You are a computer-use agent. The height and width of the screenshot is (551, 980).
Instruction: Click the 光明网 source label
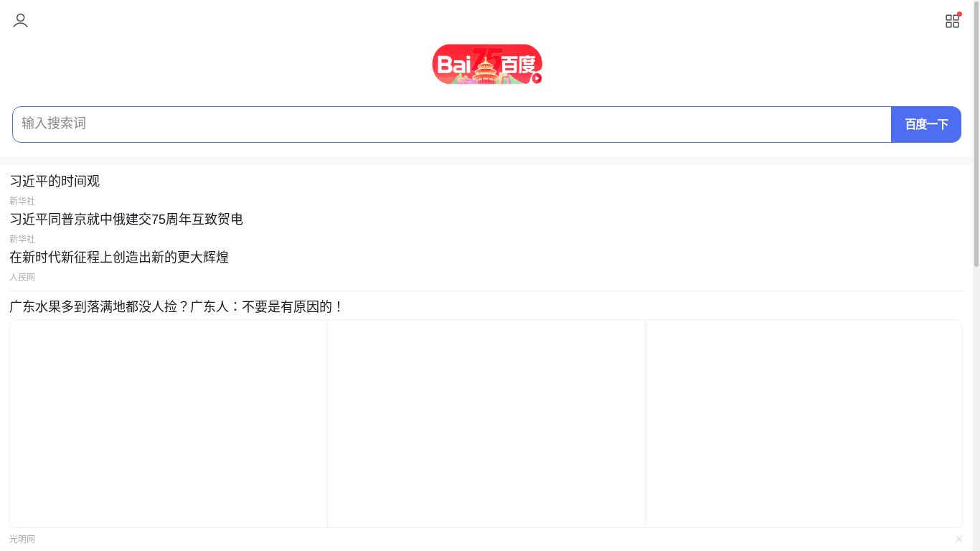click(x=22, y=539)
